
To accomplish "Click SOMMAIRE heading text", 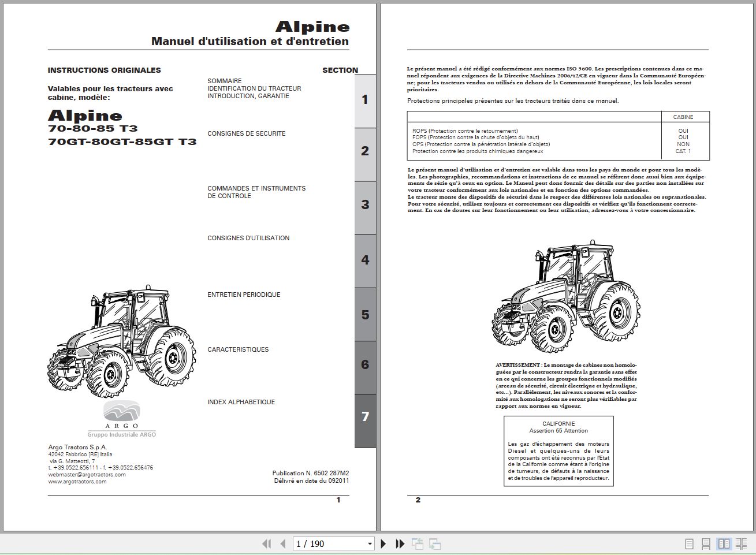I will [225, 81].
